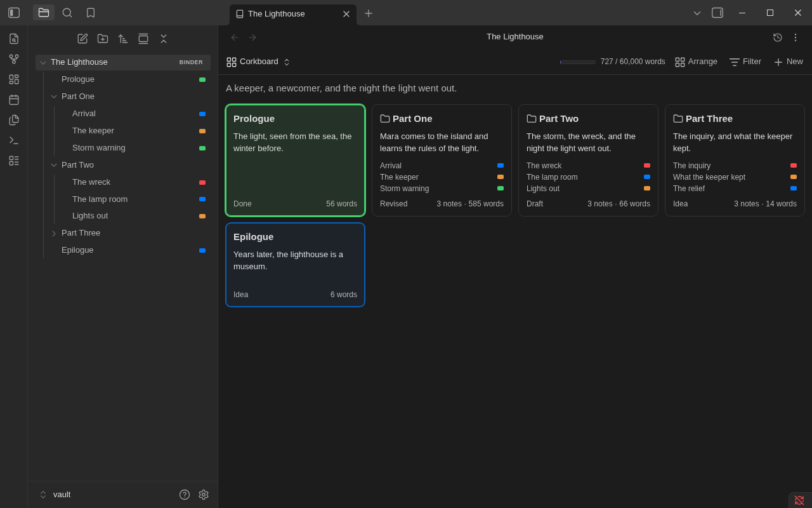Open the file explorer tab icon
This screenshot has width=812, height=508.
(44, 13)
